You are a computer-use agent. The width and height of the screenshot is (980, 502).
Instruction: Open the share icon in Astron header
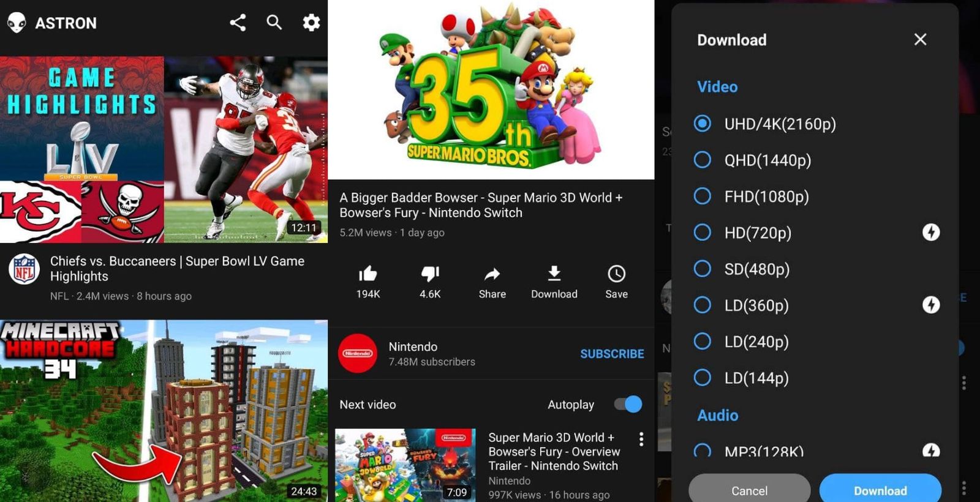coord(238,23)
